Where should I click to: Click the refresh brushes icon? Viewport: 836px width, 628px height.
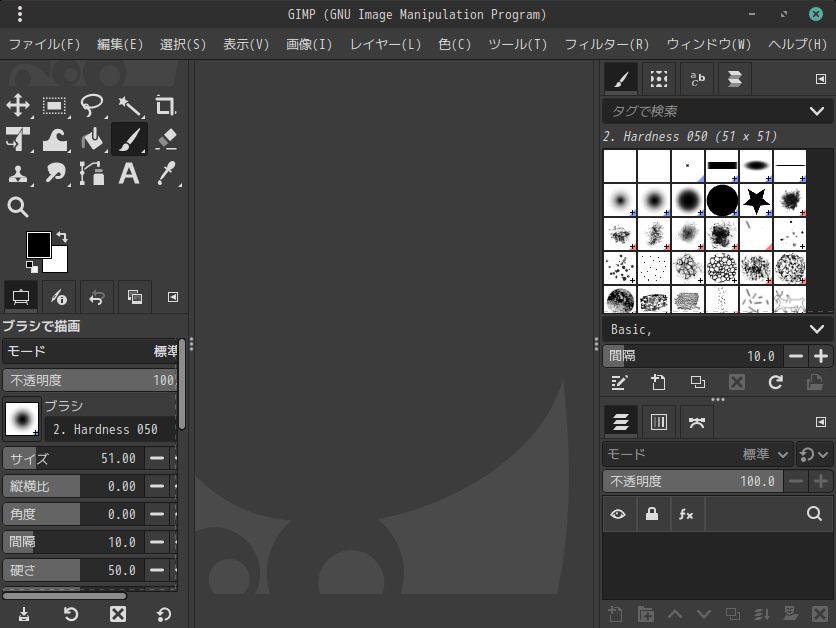775,382
